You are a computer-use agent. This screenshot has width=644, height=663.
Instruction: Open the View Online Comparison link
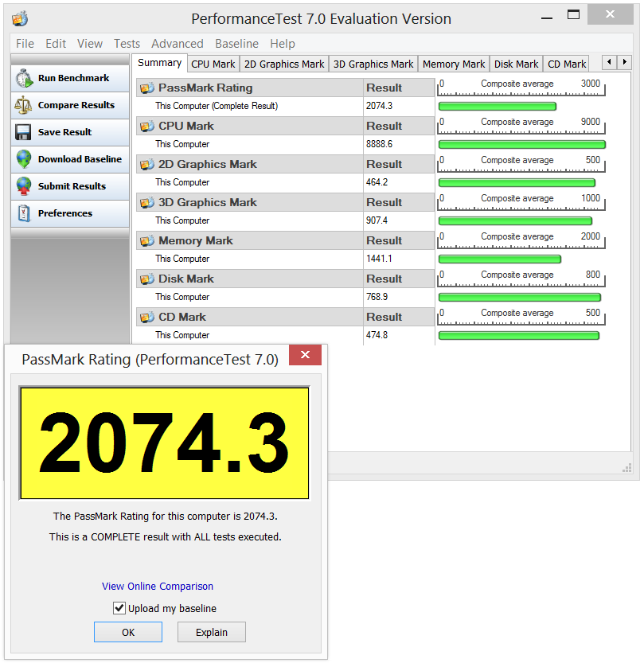pyautogui.click(x=158, y=586)
